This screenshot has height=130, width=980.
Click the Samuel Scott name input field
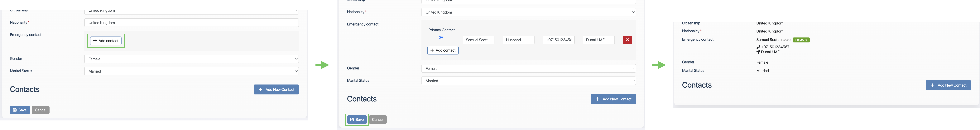[478, 40]
